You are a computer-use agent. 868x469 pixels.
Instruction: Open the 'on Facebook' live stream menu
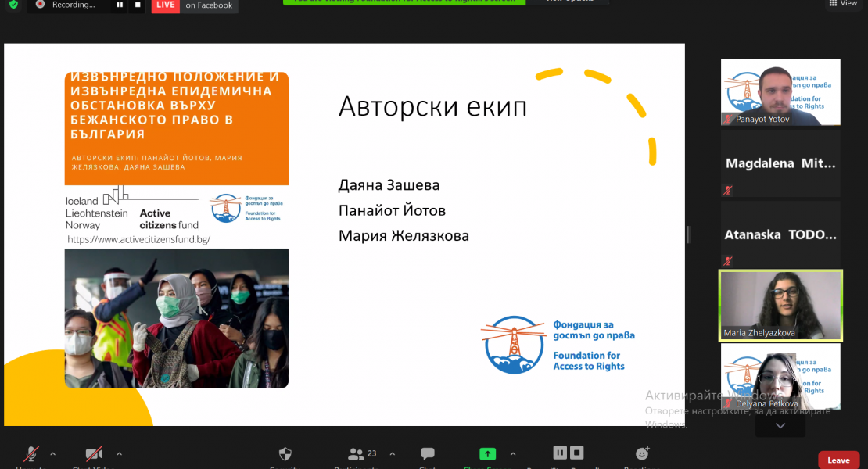click(209, 5)
